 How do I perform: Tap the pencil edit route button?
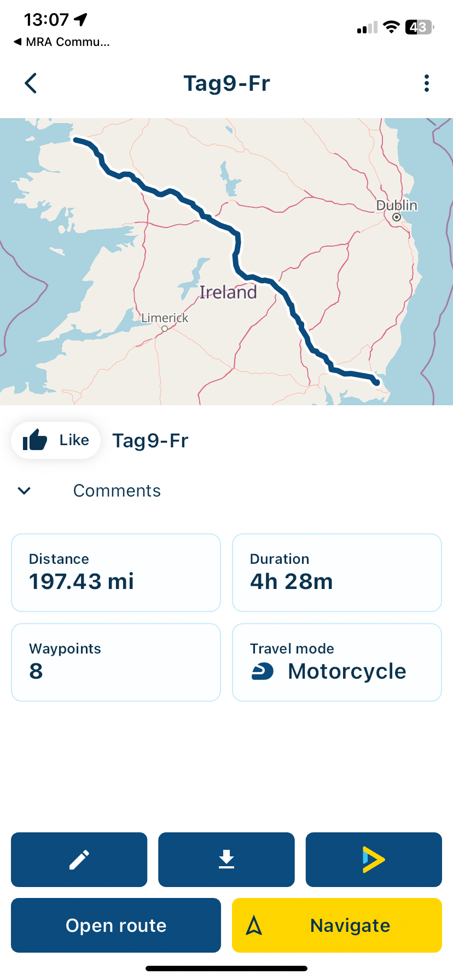79,860
